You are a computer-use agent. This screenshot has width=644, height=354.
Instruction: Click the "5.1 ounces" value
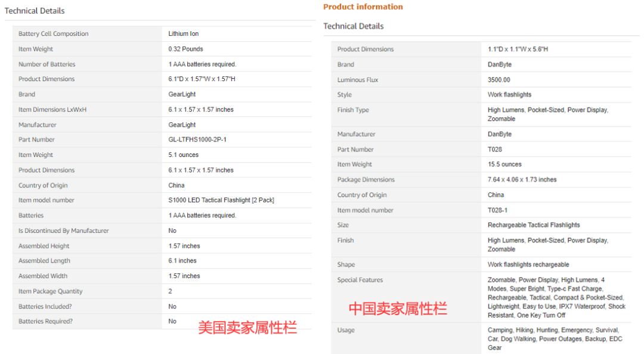coord(183,155)
